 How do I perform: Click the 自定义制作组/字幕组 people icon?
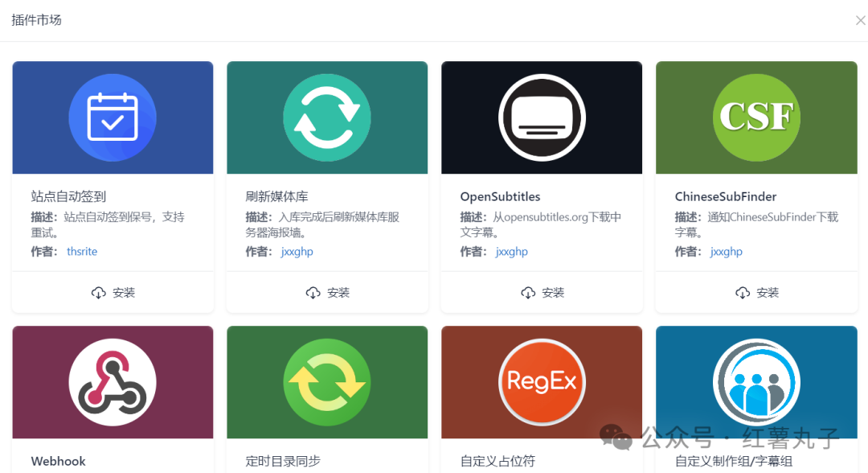point(757,382)
